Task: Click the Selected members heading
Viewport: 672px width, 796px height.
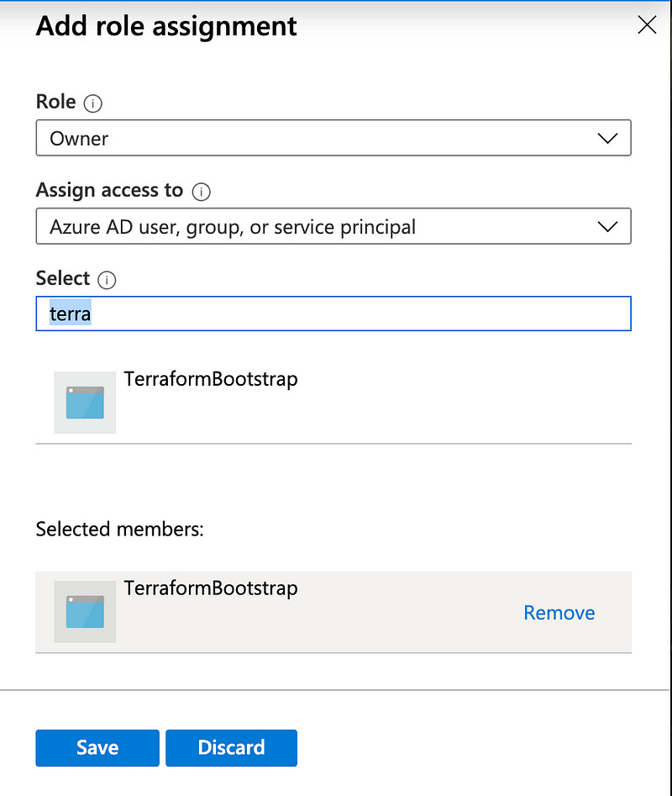Action: click(x=119, y=529)
